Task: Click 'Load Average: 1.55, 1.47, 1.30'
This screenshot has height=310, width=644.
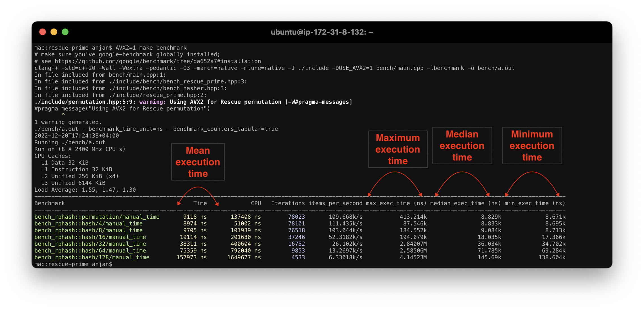Action: [x=85, y=190]
